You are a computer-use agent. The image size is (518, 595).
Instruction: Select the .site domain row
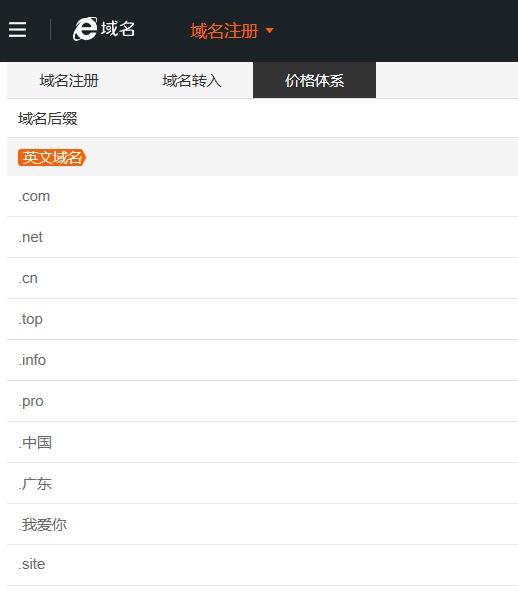262,565
